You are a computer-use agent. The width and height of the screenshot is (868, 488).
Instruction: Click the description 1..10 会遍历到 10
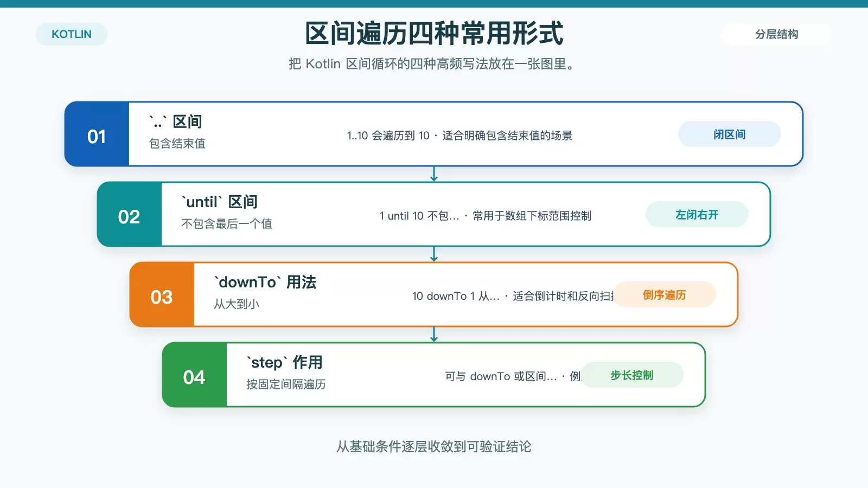[x=388, y=136]
